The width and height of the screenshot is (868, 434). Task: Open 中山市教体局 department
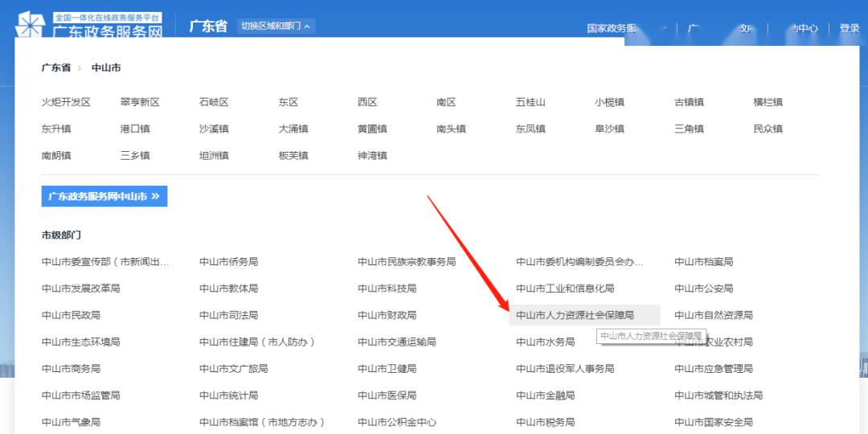228,289
